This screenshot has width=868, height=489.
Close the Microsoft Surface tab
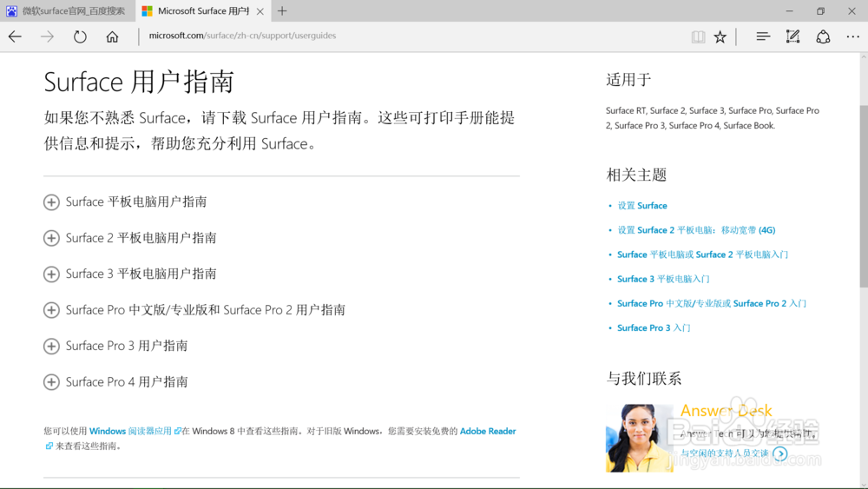(260, 11)
